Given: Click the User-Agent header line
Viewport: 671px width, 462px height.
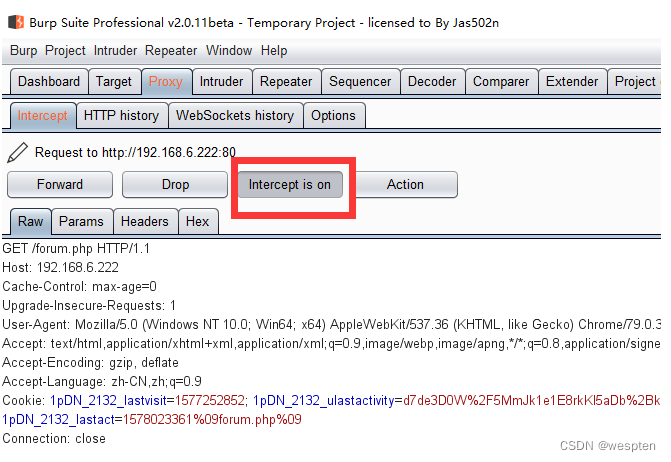Looking at the screenshot, I should click(332, 325).
